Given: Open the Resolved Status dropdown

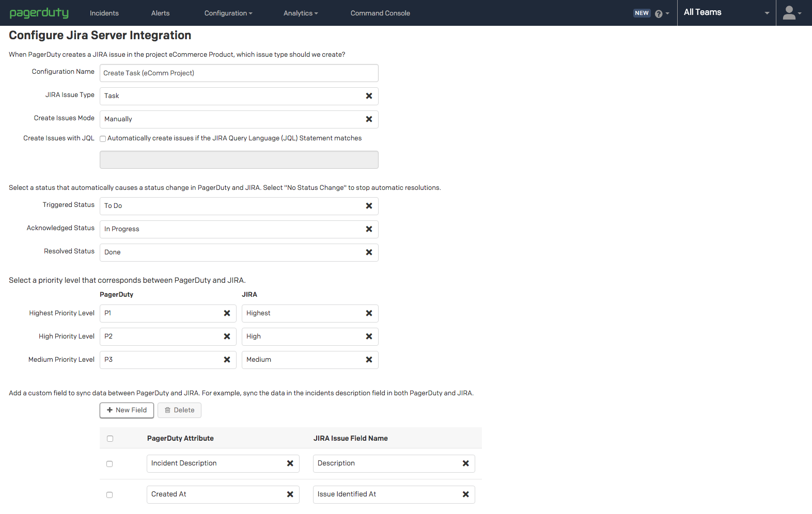Looking at the screenshot, I should point(239,252).
